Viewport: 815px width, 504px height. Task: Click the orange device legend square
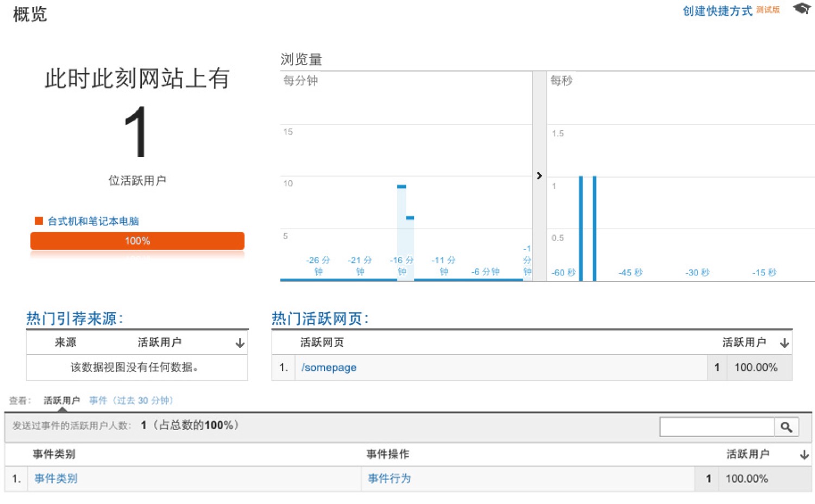(39, 220)
